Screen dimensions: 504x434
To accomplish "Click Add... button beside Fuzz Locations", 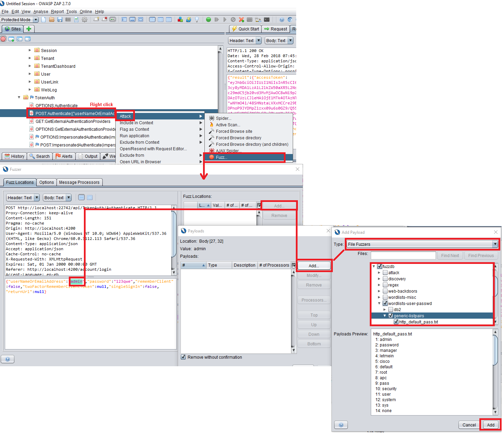I will (279, 206).
